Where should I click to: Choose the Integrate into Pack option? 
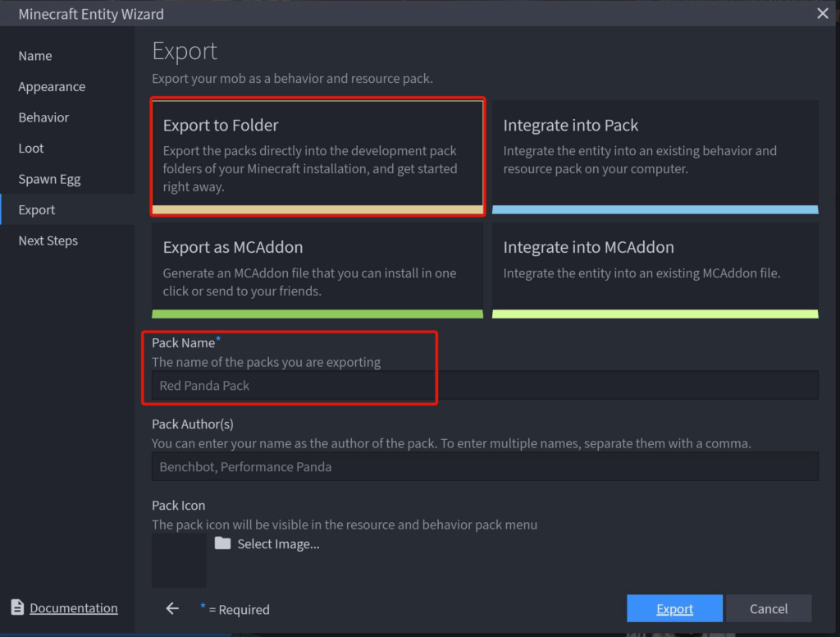pos(655,156)
